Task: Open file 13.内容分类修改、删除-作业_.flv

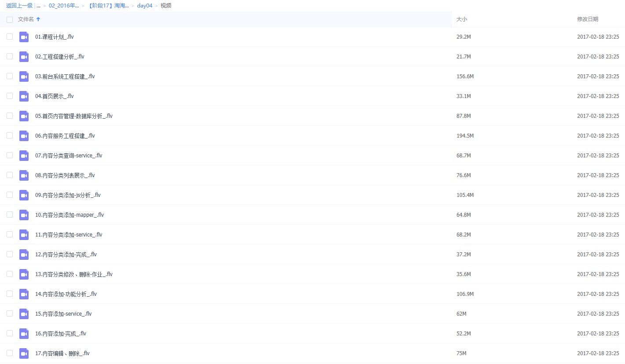Action: 74,274
